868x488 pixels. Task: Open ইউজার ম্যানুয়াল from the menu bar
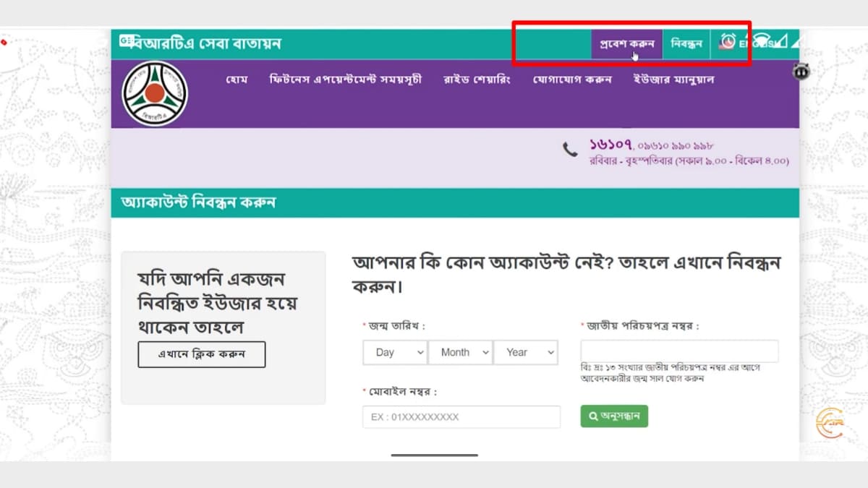coord(673,80)
